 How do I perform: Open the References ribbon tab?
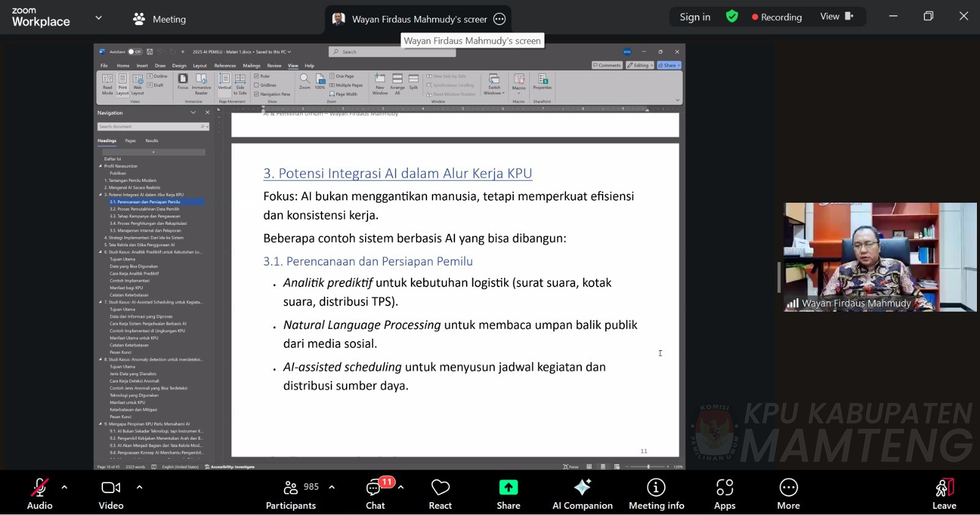click(x=225, y=66)
